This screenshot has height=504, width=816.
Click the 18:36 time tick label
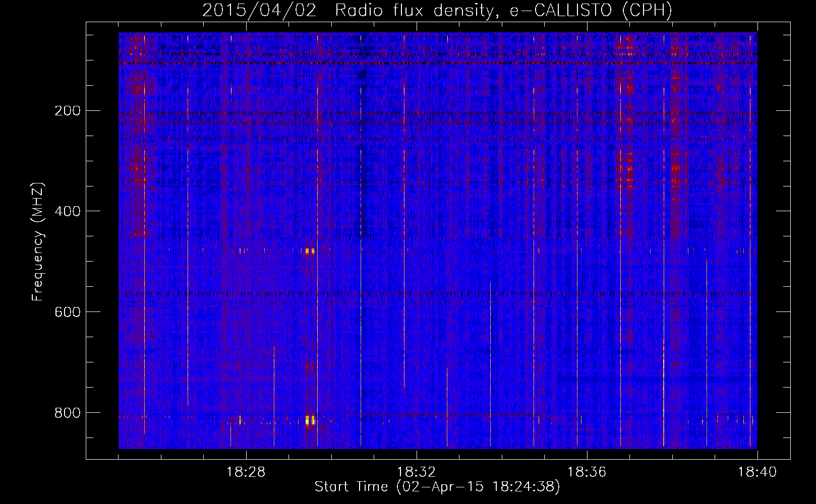pos(587,472)
